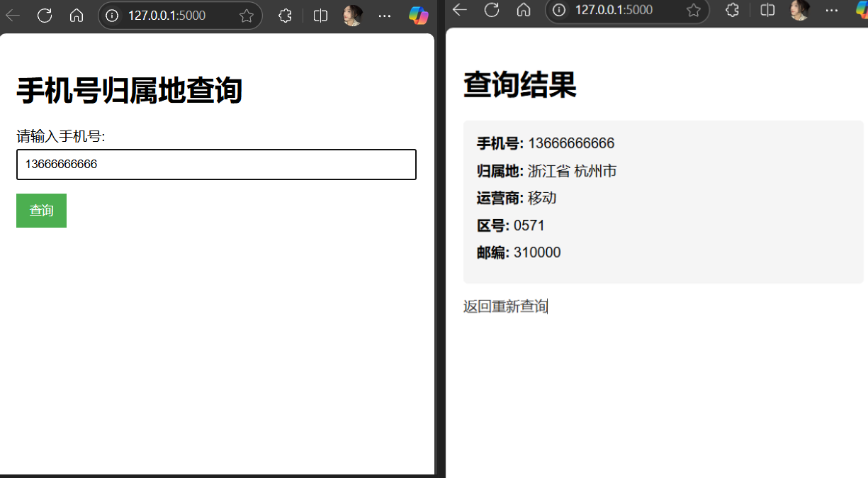
Task: Open the Copilot sidebar icon
Action: pos(419,16)
